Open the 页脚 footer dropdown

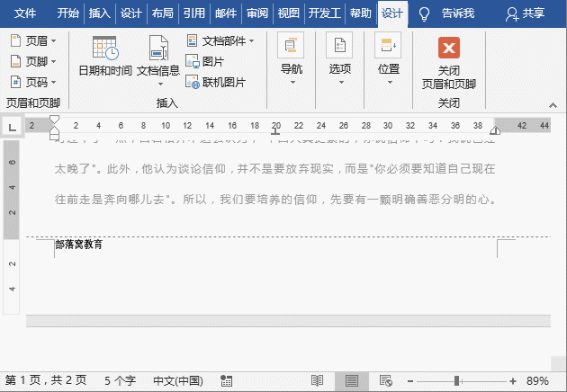pyautogui.click(x=33, y=61)
